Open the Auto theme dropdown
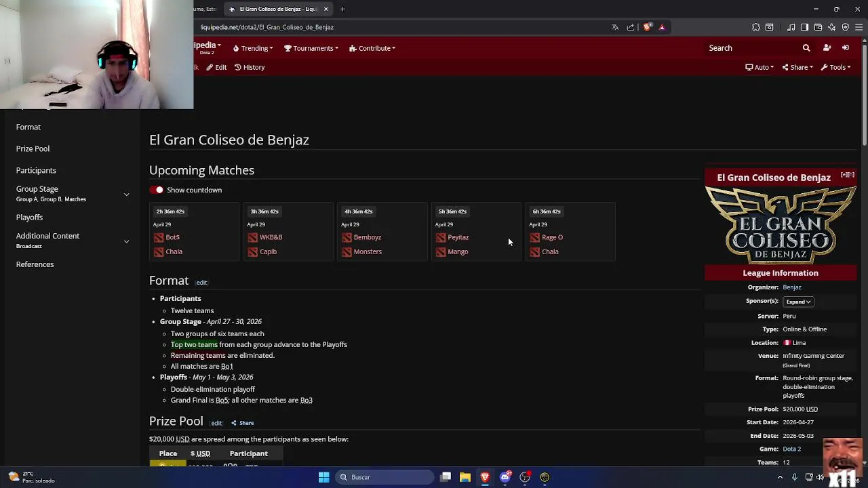This screenshot has width=868, height=488. click(x=759, y=67)
